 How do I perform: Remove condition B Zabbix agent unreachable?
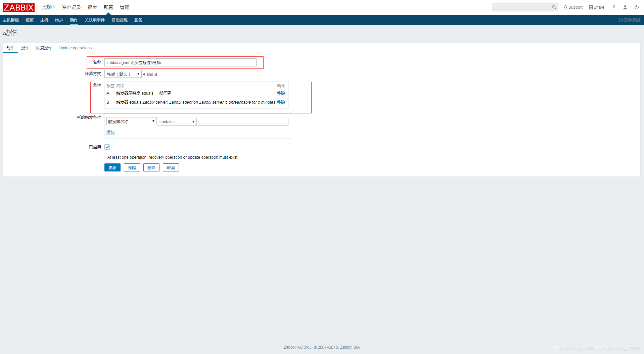pyautogui.click(x=281, y=102)
